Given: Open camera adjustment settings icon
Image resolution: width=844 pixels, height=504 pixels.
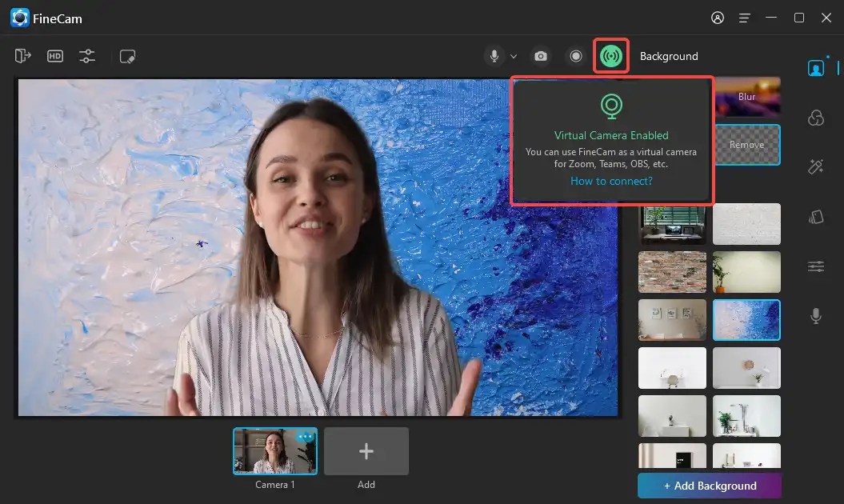Looking at the screenshot, I should (x=87, y=56).
